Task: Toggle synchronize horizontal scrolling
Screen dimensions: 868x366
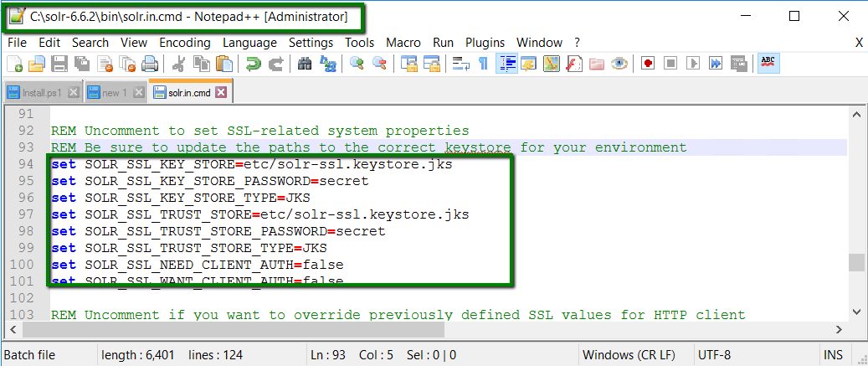Action: [x=431, y=64]
